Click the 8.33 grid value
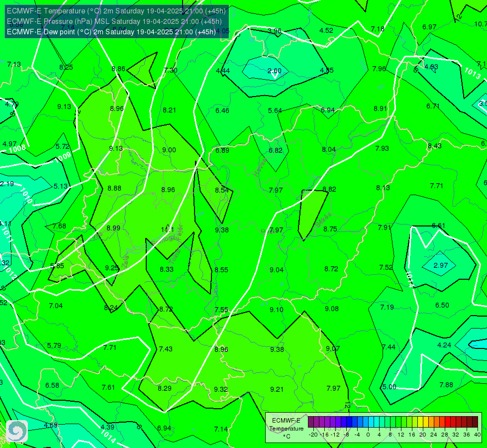Viewport: 487px width, 448px height. [167, 269]
